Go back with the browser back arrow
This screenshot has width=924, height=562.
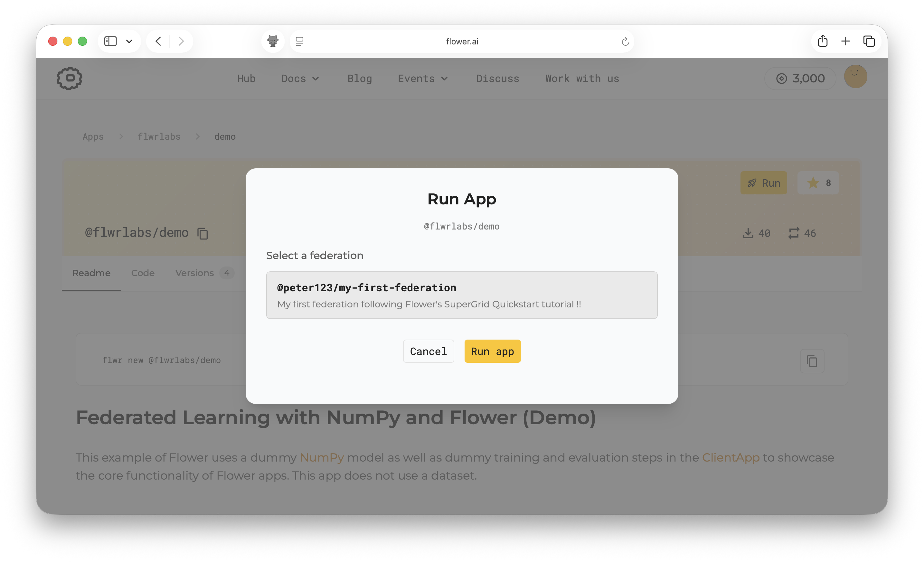(x=158, y=41)
